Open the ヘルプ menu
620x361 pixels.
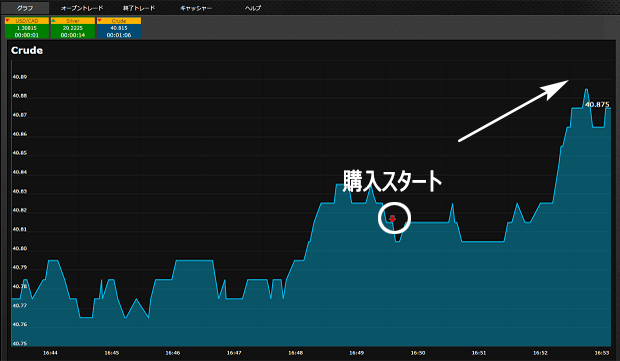tap(253, 8)
